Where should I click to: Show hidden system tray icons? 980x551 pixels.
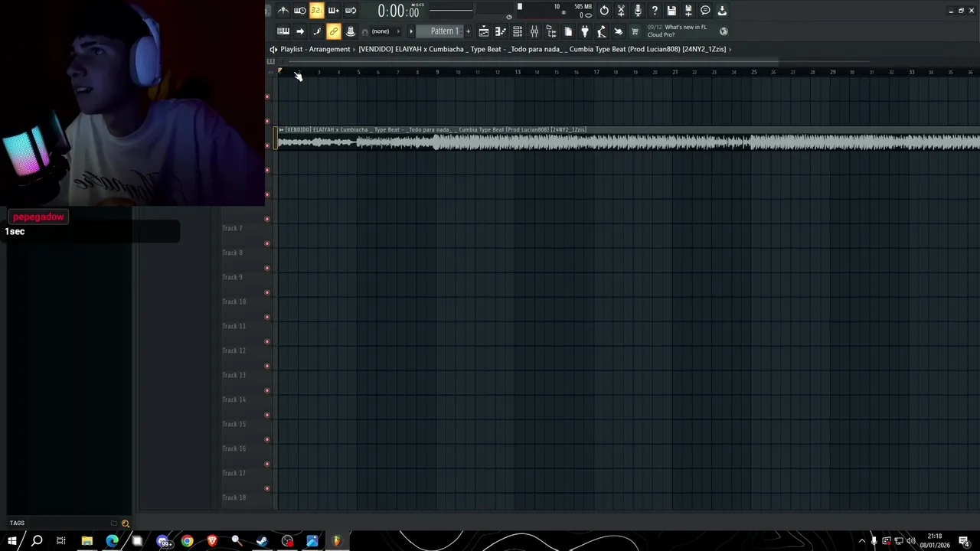point(862,541)
